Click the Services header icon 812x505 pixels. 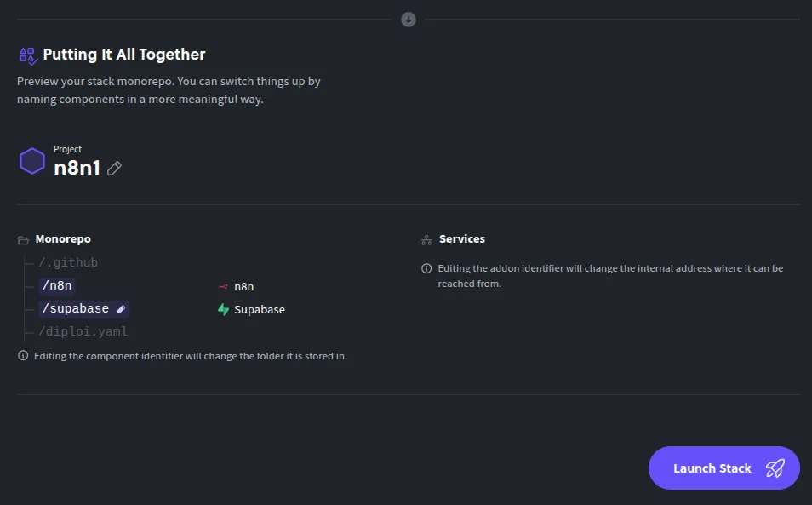pos(425,238)
